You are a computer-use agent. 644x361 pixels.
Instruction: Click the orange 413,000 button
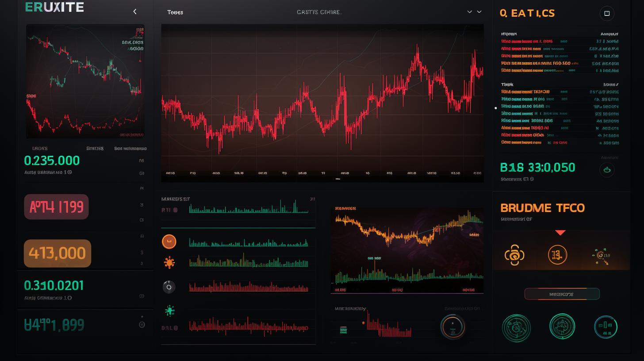[x=57, y=253]
